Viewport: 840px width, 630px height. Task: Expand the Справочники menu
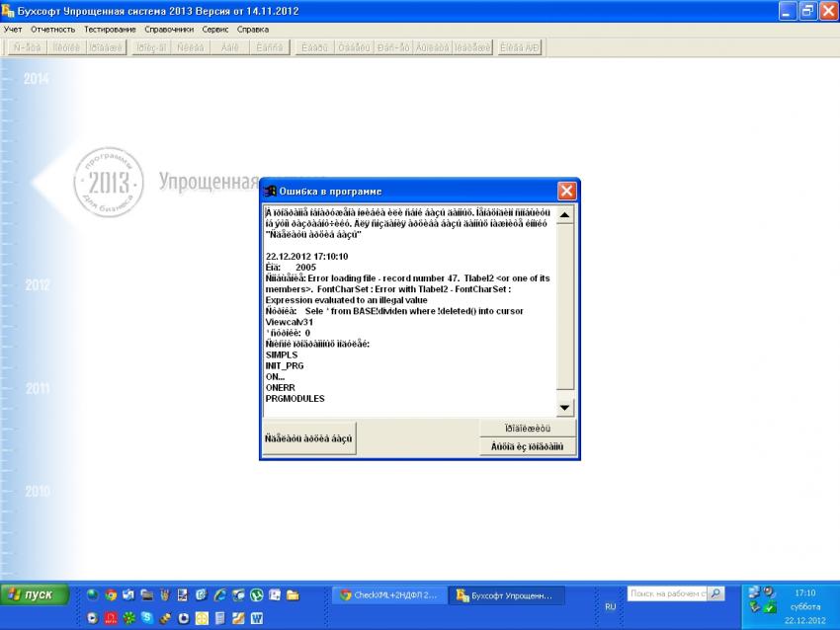(169, 30)
